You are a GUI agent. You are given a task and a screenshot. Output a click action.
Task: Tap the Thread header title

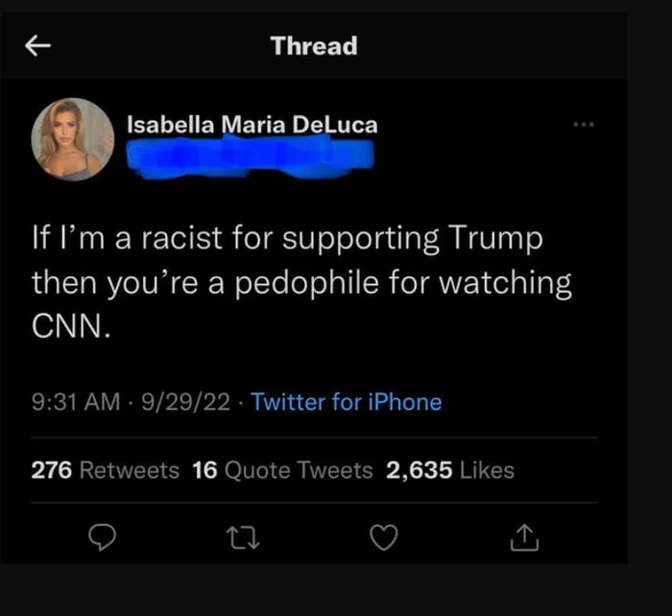(x=313, y=45)
